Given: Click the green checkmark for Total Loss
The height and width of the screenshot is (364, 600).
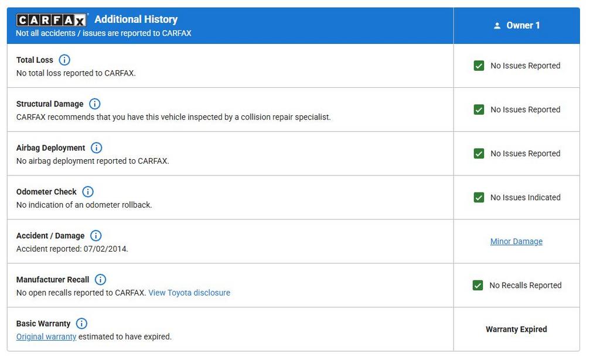Looking at the screenshot, I should tap(479, 66).
